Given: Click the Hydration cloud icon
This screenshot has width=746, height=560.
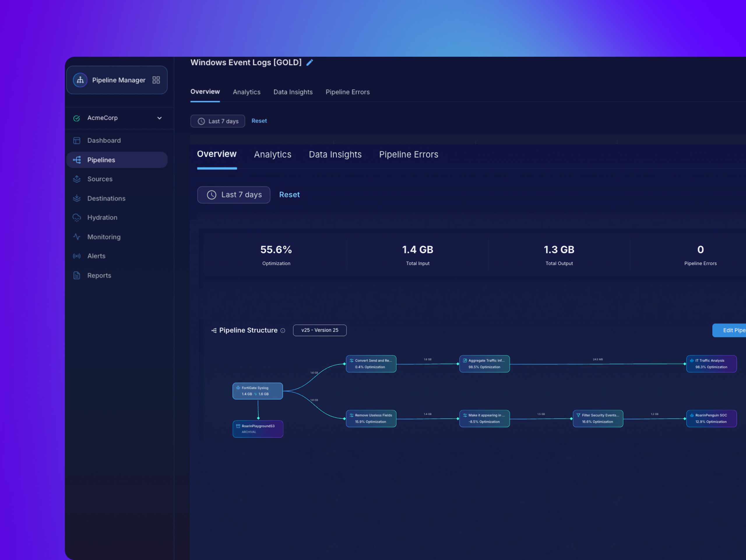Looking at the screenshot, I should click(x=77, y=217).
